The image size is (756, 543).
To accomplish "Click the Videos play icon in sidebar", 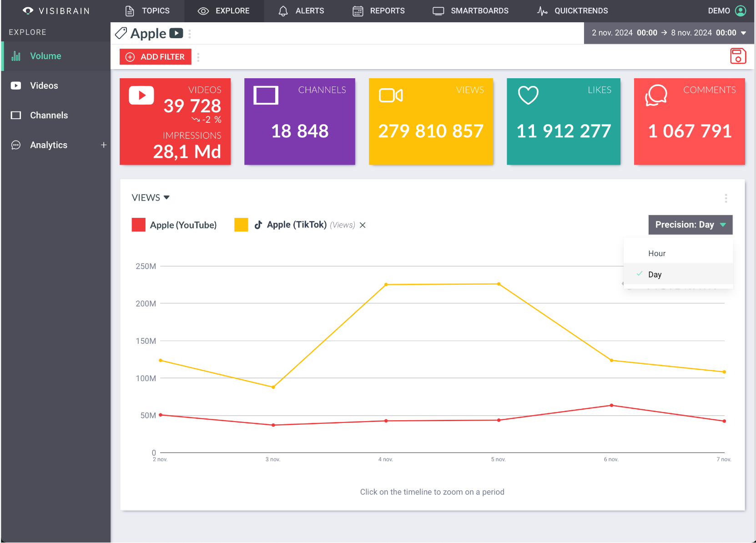I will (x=16, y=85).
